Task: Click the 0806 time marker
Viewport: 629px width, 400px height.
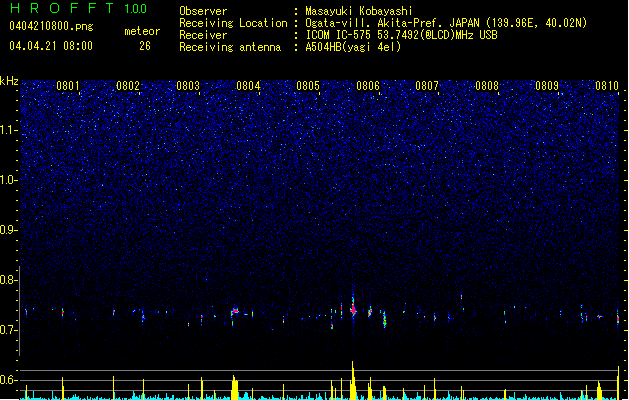Action: click(x=368, y=86)
